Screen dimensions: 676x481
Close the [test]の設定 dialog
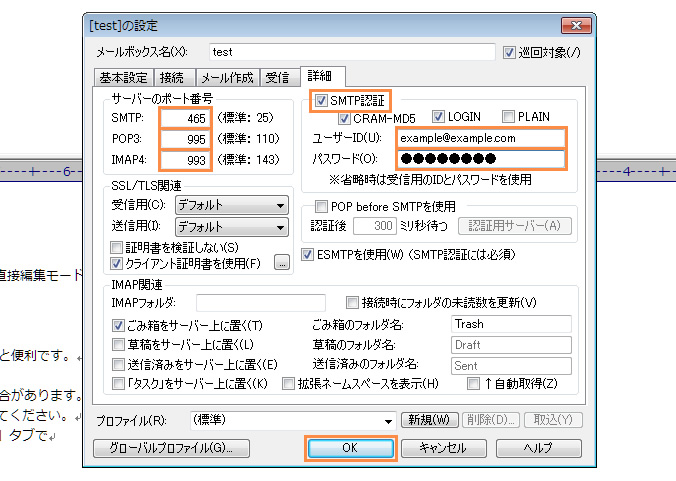click(576, 25)
